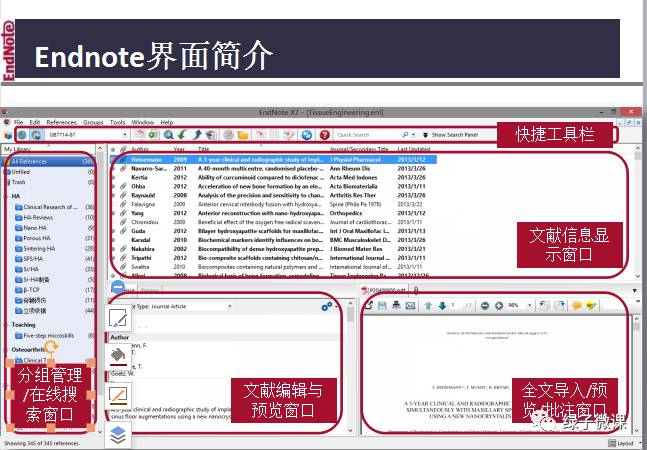The width and height of the screenshot is (647, 450).
Task: Click the Find Full Text icon
Action: (x=211, y=134)
